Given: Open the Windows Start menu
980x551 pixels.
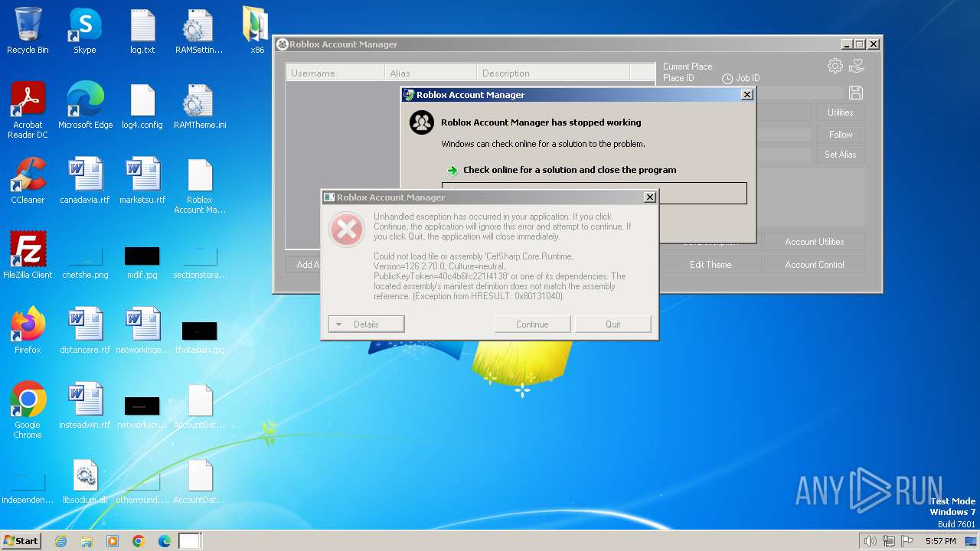Looking at the screenshot, I should click(x=21, y=541).
